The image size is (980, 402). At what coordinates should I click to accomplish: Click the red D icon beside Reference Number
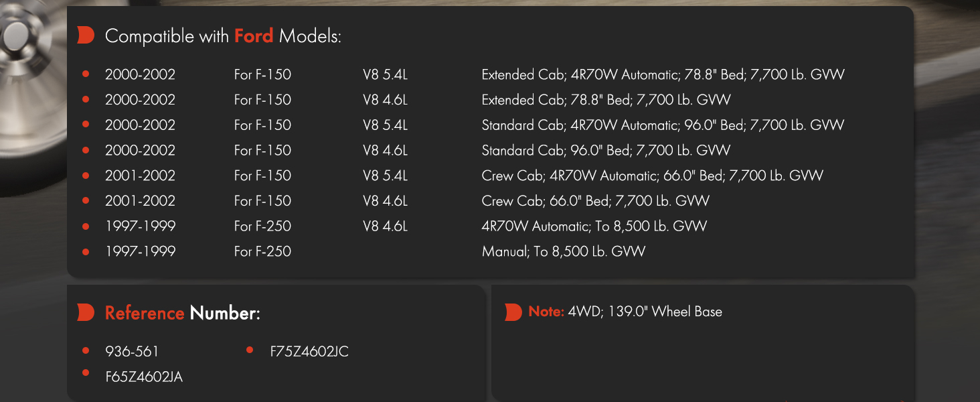coord(86,312)
